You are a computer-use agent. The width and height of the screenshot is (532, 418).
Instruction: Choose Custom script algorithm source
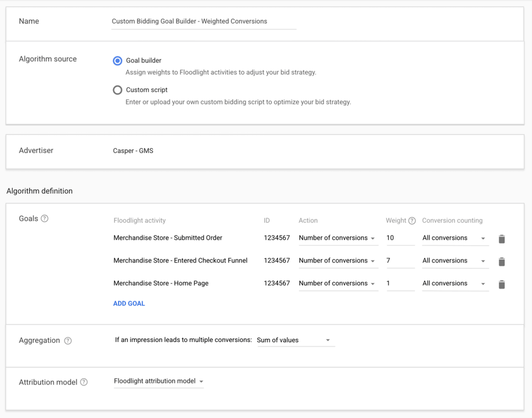(x=118, y=90)
